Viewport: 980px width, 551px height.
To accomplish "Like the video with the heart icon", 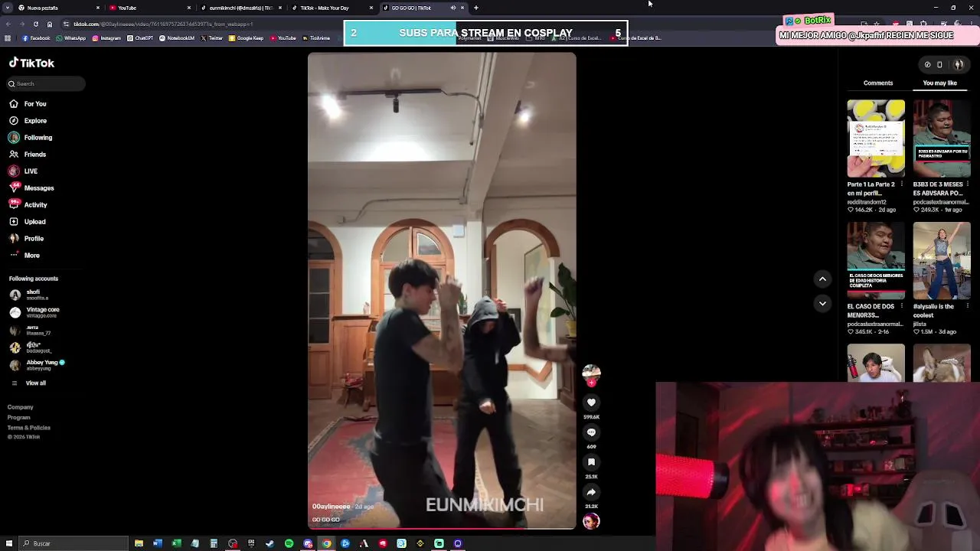I will click(591, 403).
